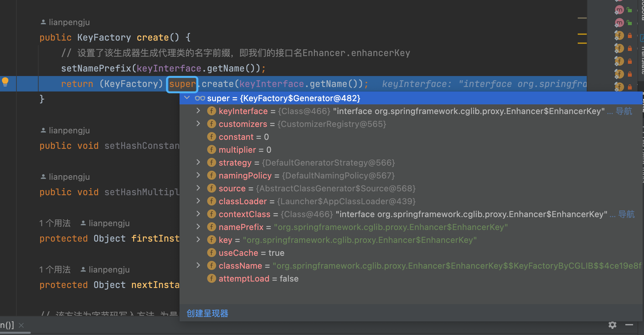Click the highlighted 'super' keyword in code
Image resolution: width=644 pixels, height=335 pixels.
tap(182, 84)
